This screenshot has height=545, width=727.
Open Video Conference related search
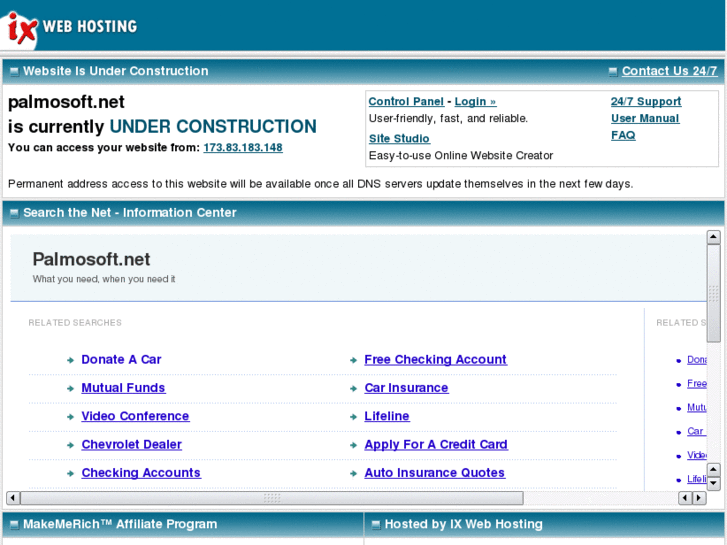coord(135,416)
